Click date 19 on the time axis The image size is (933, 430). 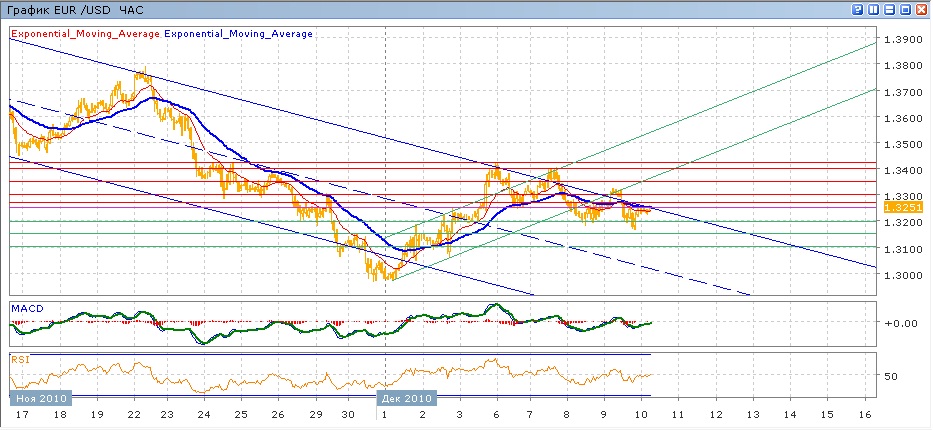(x=96, y=414)
